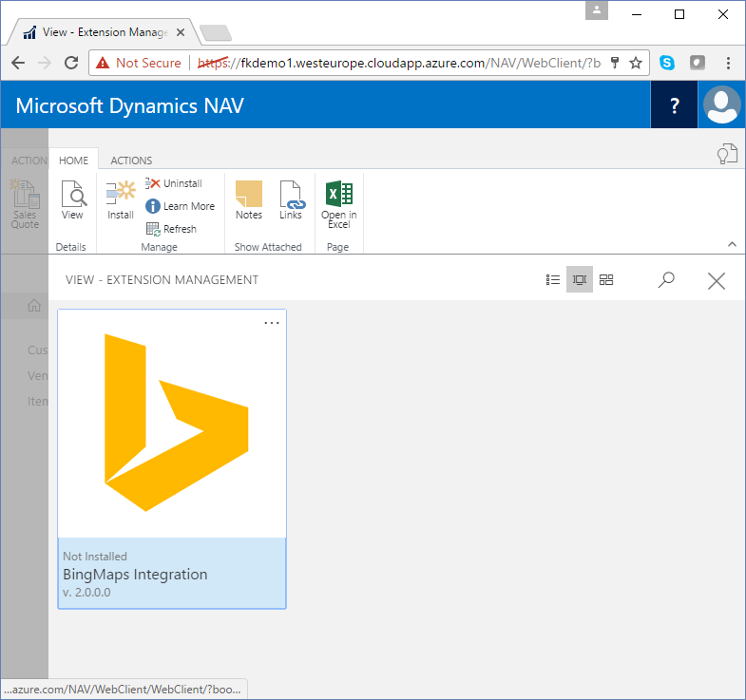
Task: Close the Extension Management page
Action: click(x=717, y=280)
